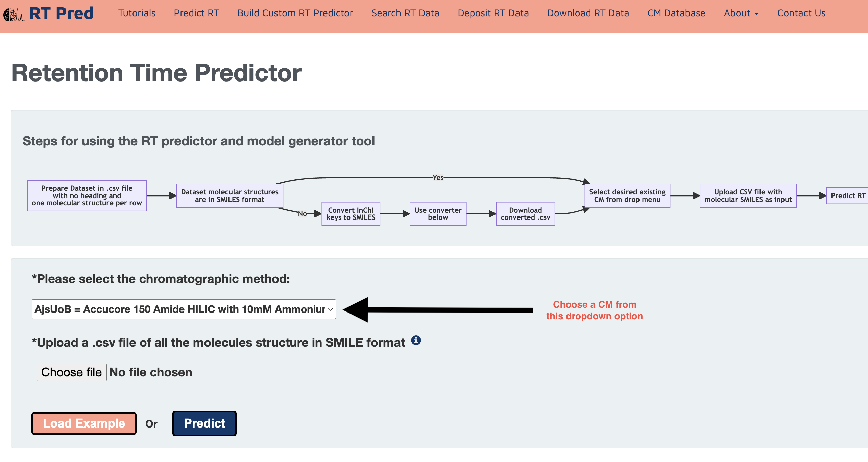Click the 'Select desired existing CM' flowchart node
The height and width of the screenshot is (462, 868).
click(627, 195)
